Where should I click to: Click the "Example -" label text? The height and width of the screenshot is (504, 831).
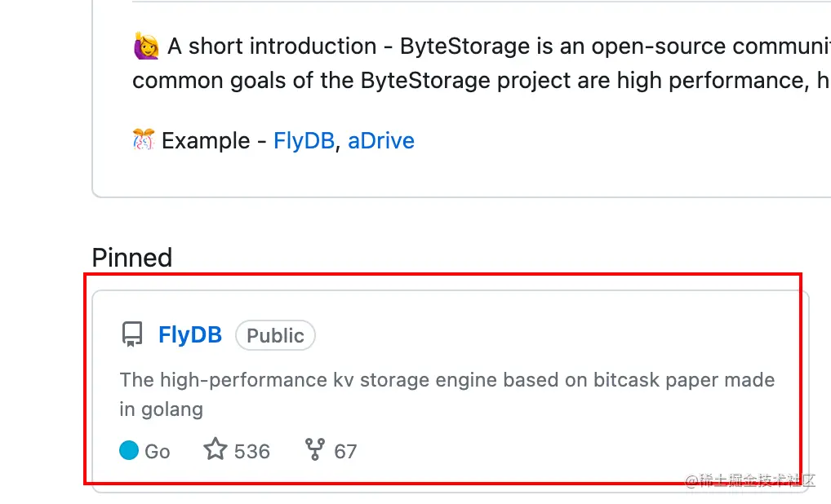pos(214,141)
